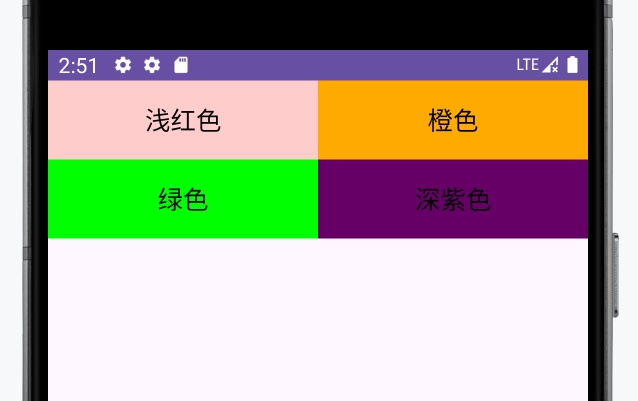
Task: Tap the first gear icon in status bar
Action: (x=123, y=65)
